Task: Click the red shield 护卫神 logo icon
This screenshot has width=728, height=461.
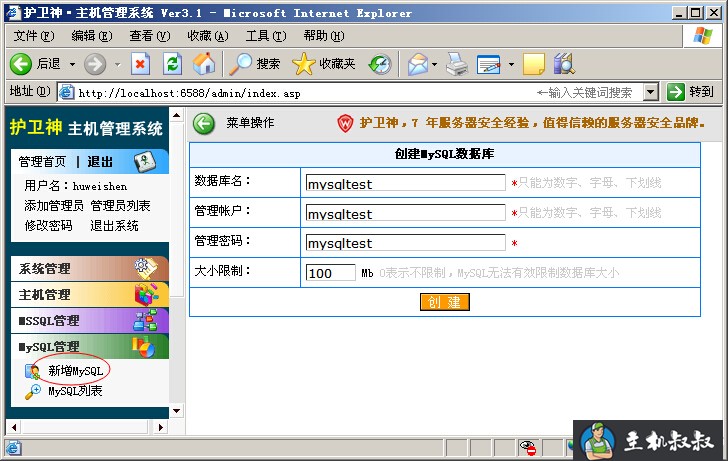Action: (x=345, y=123)
